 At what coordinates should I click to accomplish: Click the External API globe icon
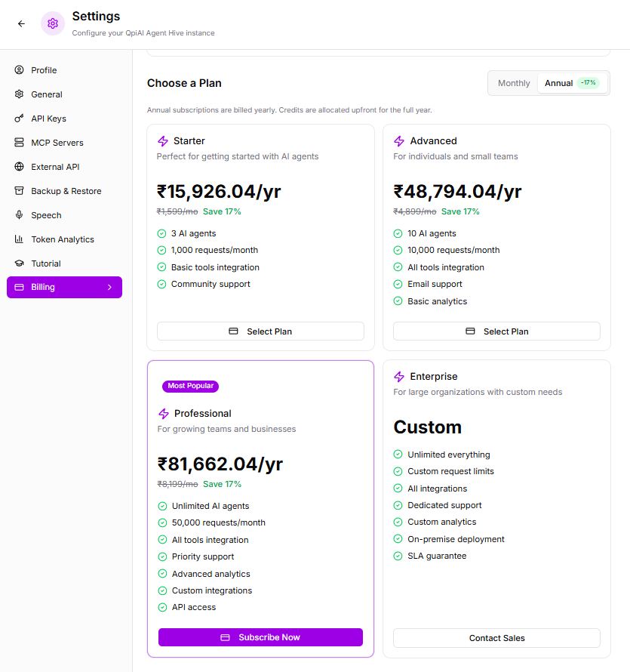19,167
